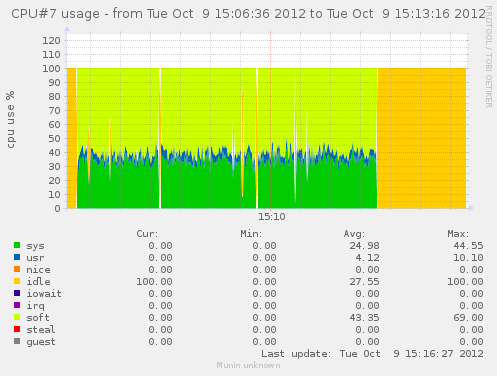Click the yellow idle legend swatch
497x376 pixels.
click(17, 281)
